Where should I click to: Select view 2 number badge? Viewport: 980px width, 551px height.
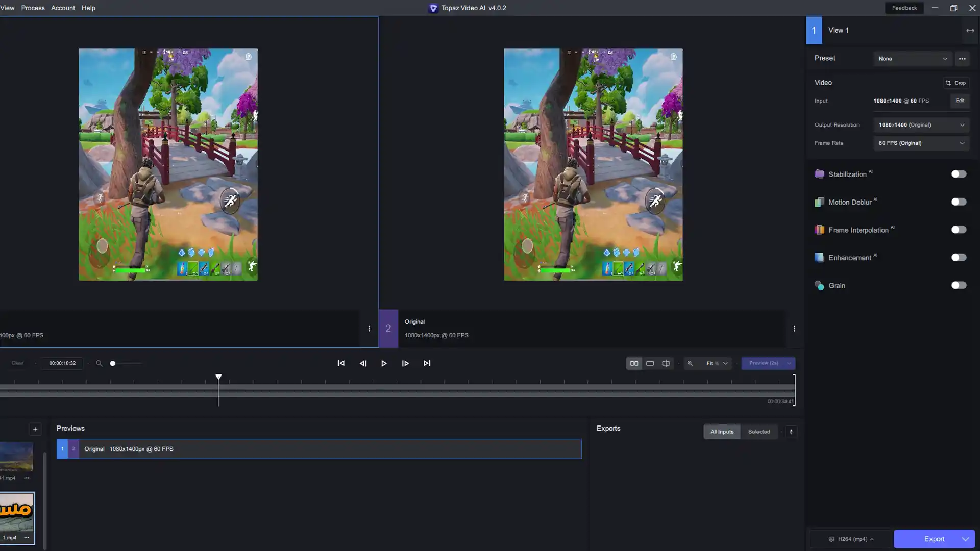(388, 329)
